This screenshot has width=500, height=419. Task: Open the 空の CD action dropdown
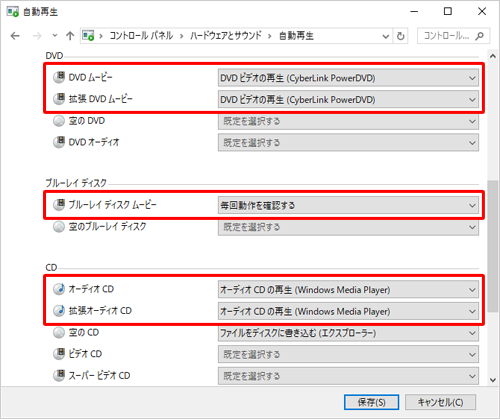point(348,333)
